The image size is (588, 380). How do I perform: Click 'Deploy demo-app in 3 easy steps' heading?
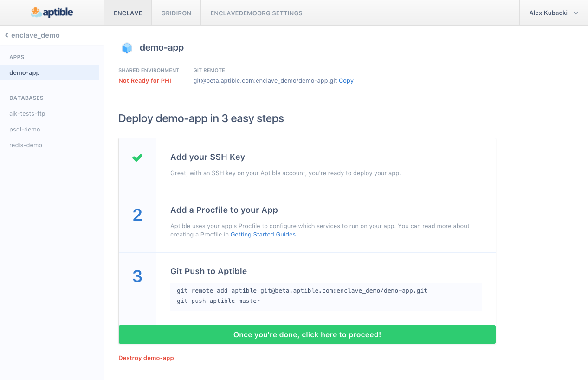[201, 118]
